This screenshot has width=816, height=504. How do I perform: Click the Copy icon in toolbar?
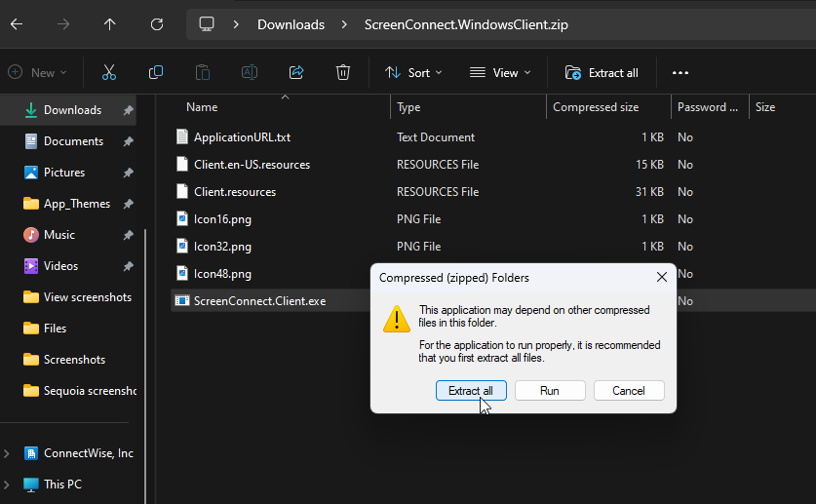click(x=156, y=72)
